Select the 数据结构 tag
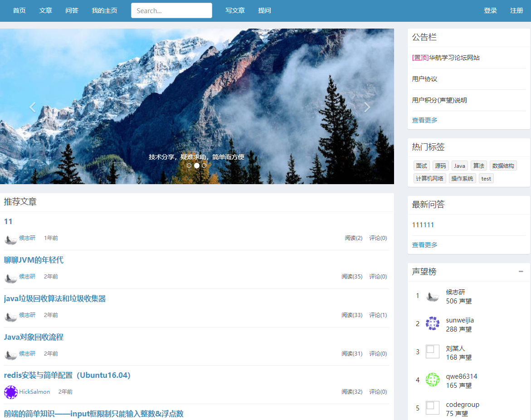 (x=503, y=166)
